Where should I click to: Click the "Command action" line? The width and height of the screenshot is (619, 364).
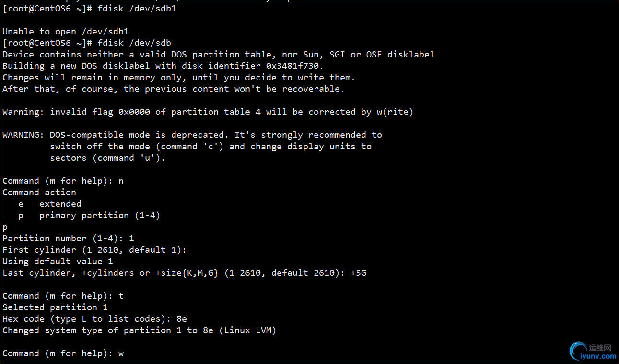pos(39,193)
